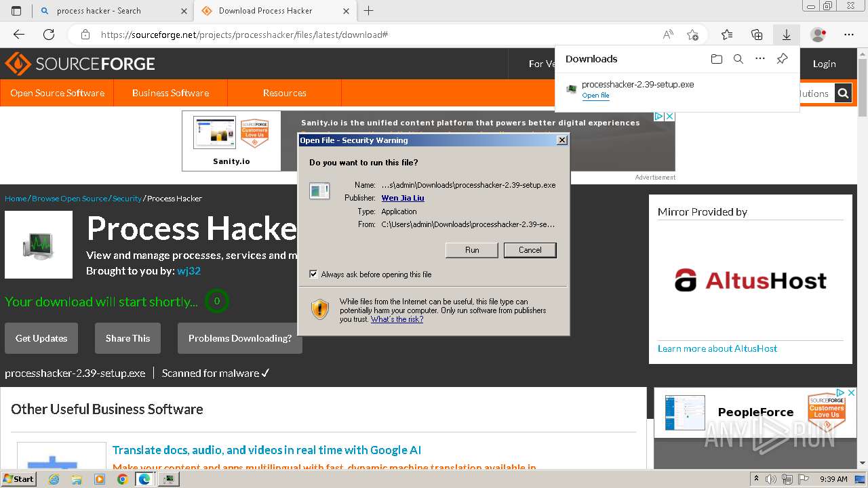Click Open file under processhacker-2.39-setup.exe
Viewport: 868px width, 488px height.
595,96
